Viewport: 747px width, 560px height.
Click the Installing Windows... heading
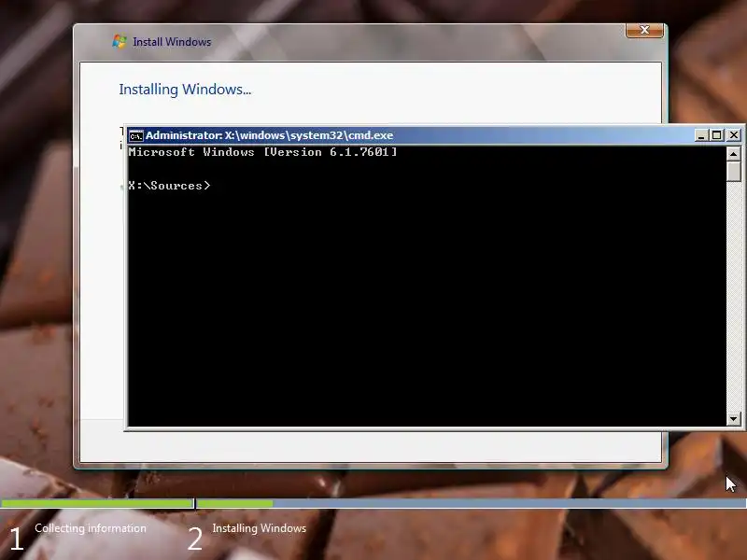click(185, 90)
